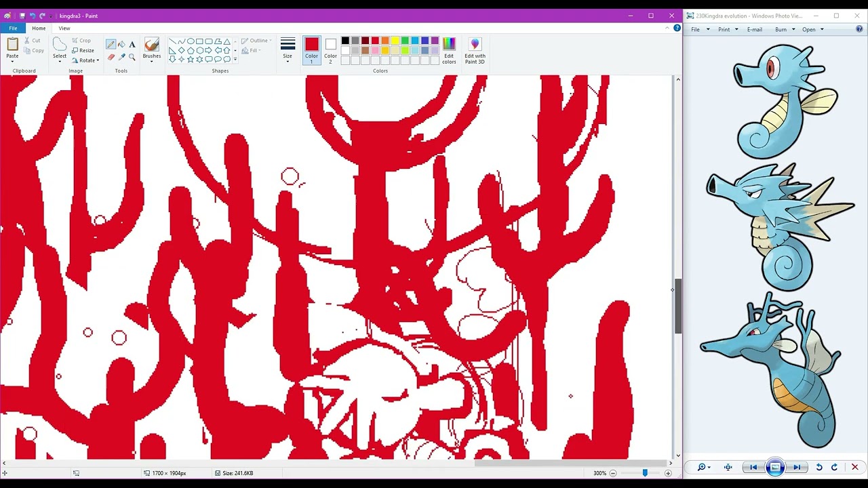Pick the green palette swatch

(405, 41)
